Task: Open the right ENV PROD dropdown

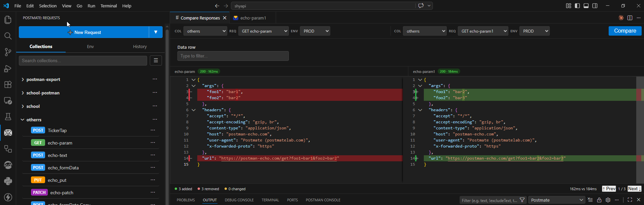Action: coord(534,31)
